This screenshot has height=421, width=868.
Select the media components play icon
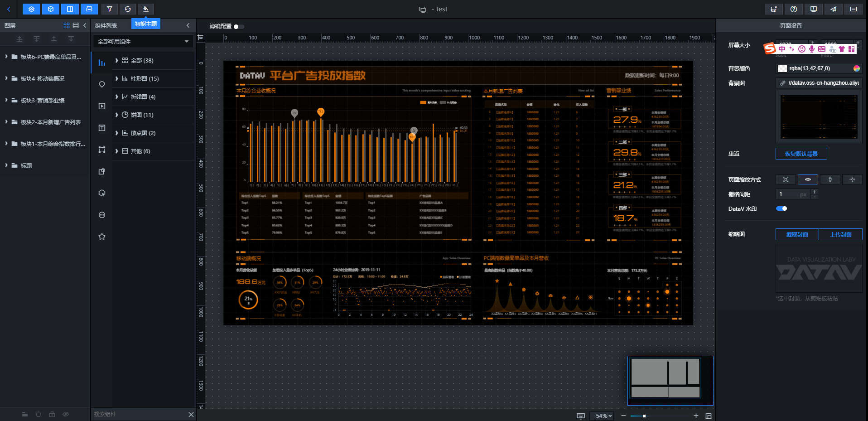coord(102,106)
